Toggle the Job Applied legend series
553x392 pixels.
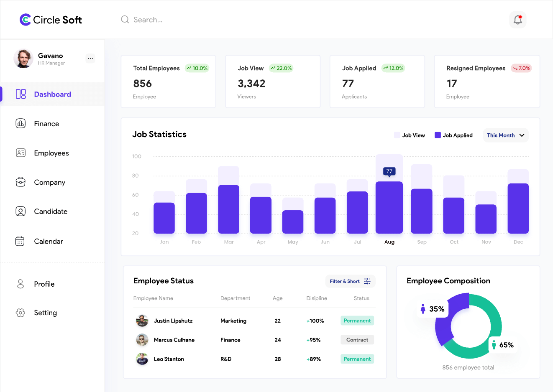(x=453, y=135)
